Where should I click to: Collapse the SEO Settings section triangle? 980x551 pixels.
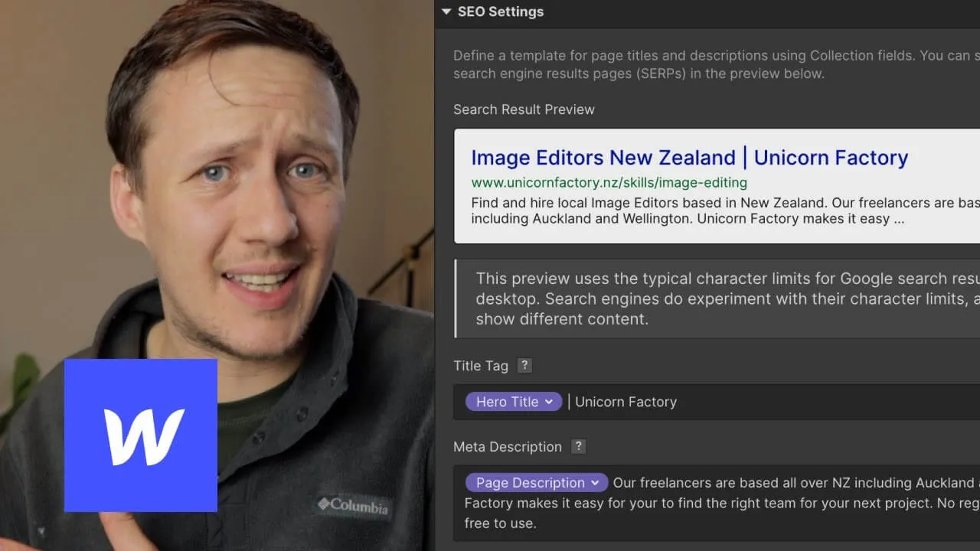coord(446,11)
